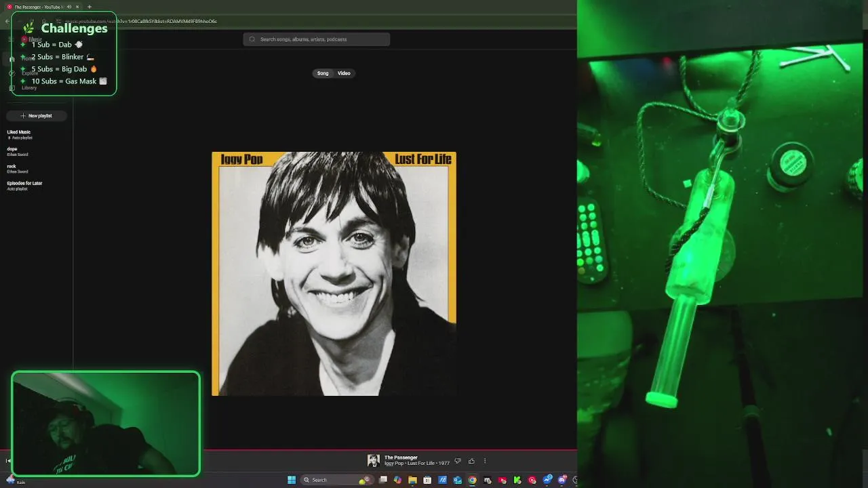This screenshot has height=488, width=868.
Task: Switch to the Song tab
Action: pos(323,73)
